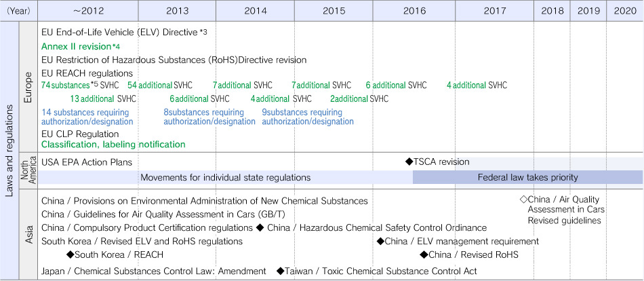Click the 2016 year column header
Image resolution: width=644 pixels, height=281 pixels.
point(414,11)
